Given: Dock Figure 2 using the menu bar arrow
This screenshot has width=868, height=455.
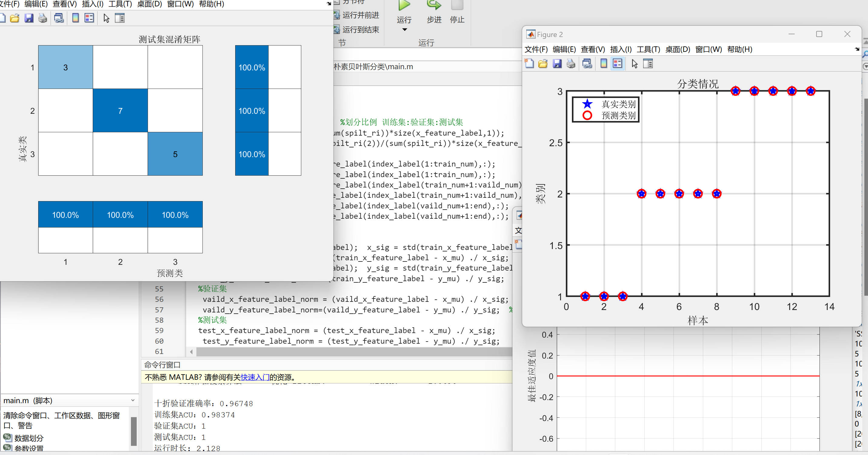Looking at the screenshot, I should point(857,49).
